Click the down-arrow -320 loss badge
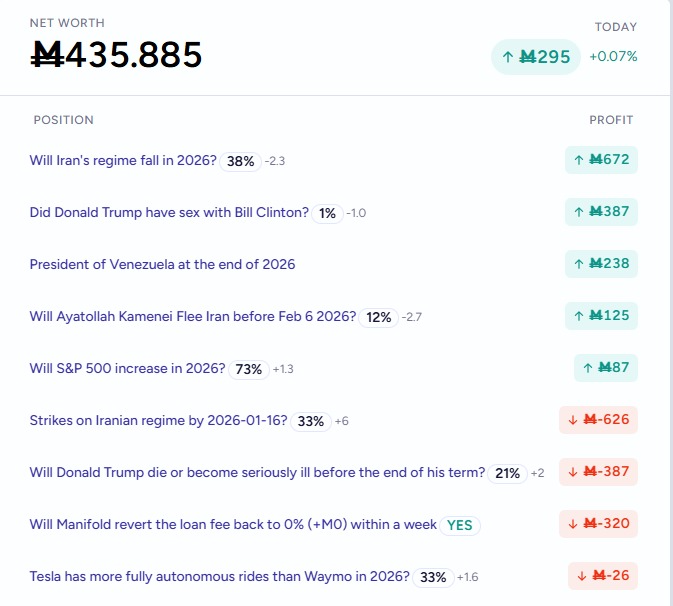Image resolution: width=673 pixels, height=606 pixels. [598, 524]
